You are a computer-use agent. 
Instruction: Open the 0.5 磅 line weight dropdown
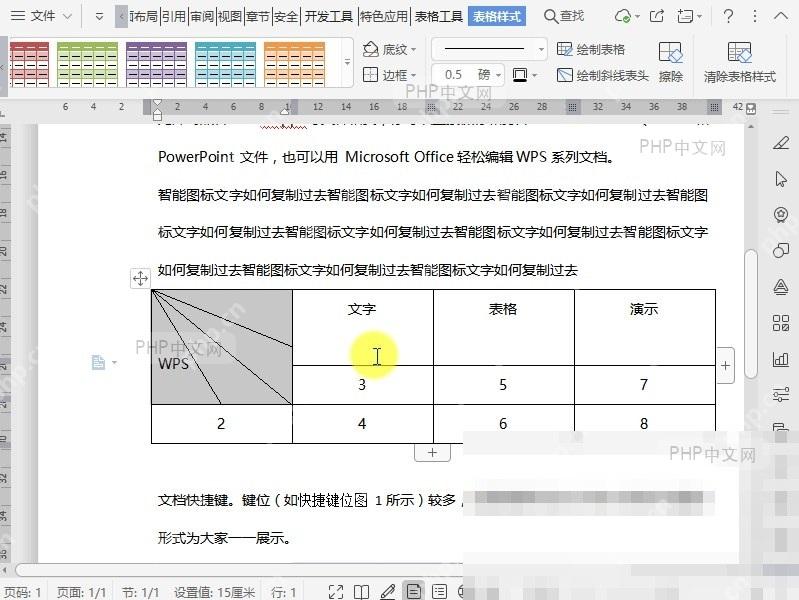coord(468,75)
